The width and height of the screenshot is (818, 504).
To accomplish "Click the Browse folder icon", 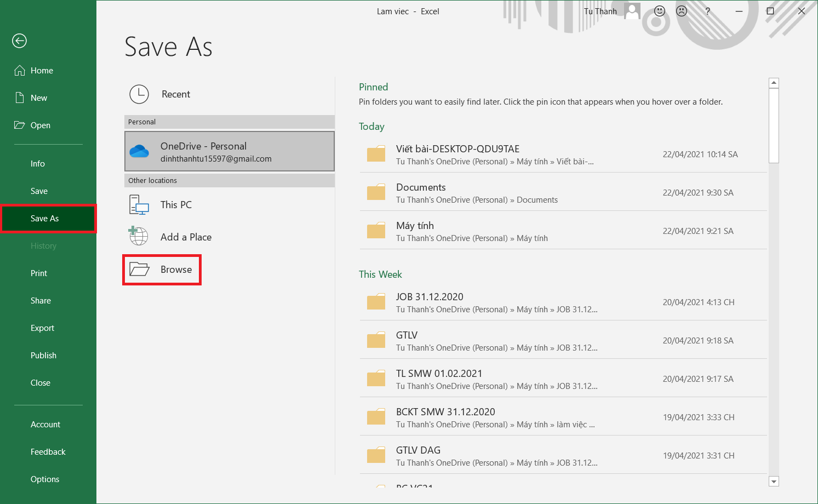I will pyautogui.click(x=139, y=269).
